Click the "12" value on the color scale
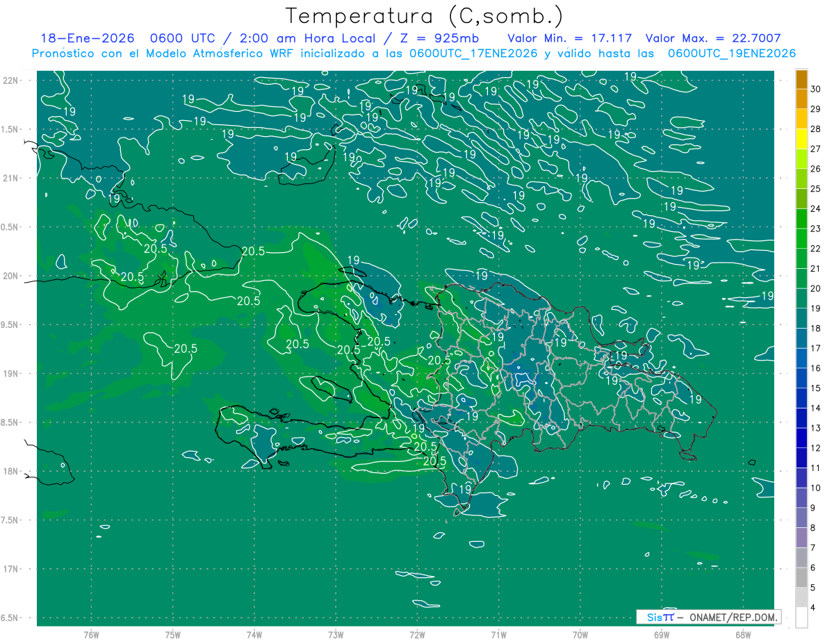 (x=816, y=448)
